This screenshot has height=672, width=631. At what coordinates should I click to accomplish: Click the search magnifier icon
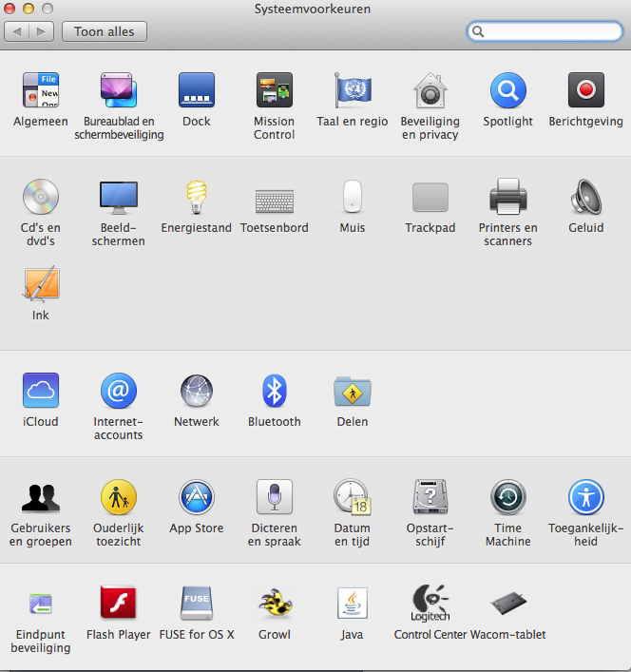pyautogui.click(x=478, y=31)
